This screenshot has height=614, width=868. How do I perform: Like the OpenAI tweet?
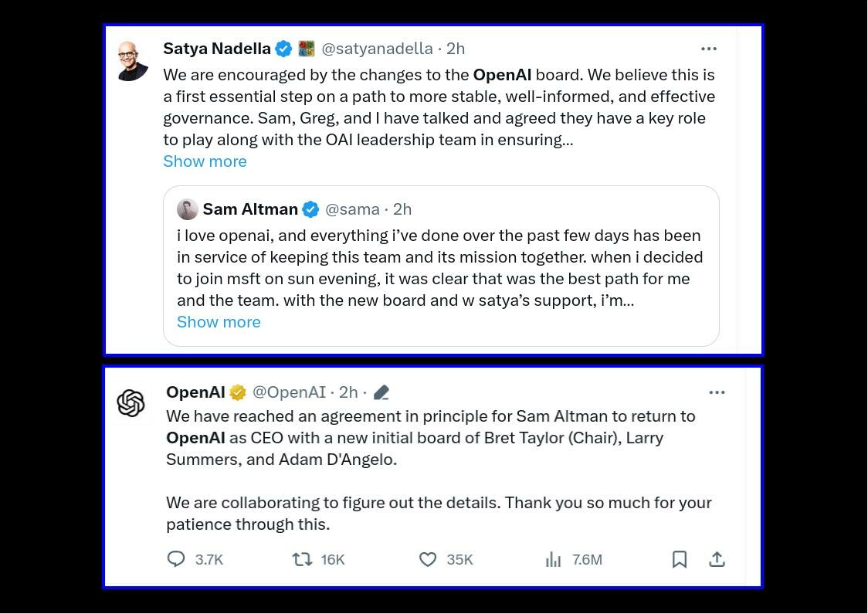point(427,559)
